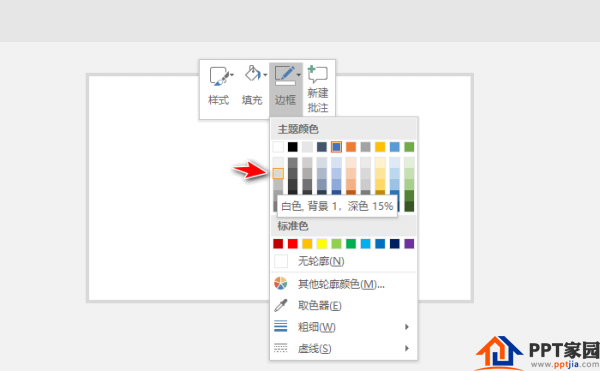Viewport: 600px width, 371px height.
Task: Select the standard red color swatch
Action: point(293,244)
